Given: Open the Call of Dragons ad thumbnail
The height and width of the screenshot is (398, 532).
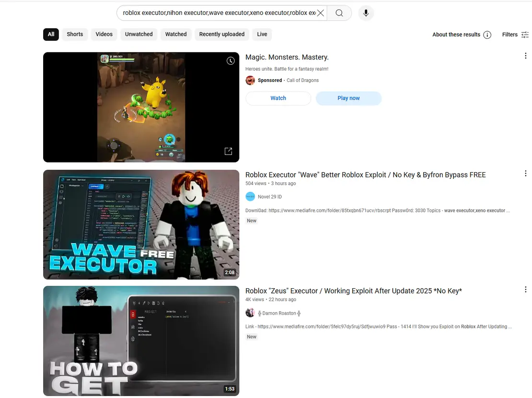Looking at the screenshot, I should coord(141,107).
